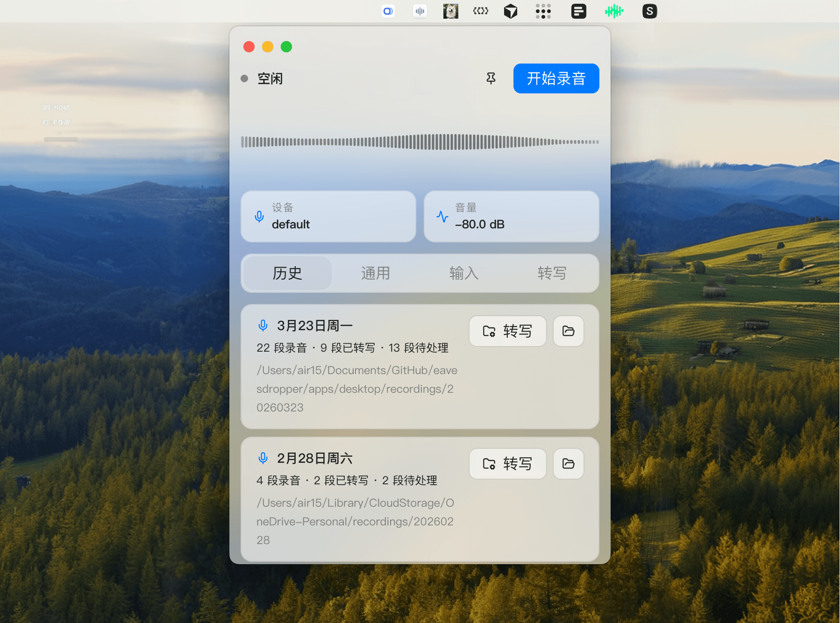Viewport: 840px width, 623px height.
Task: Click the 开始录音 button
Action: [556, 78]
